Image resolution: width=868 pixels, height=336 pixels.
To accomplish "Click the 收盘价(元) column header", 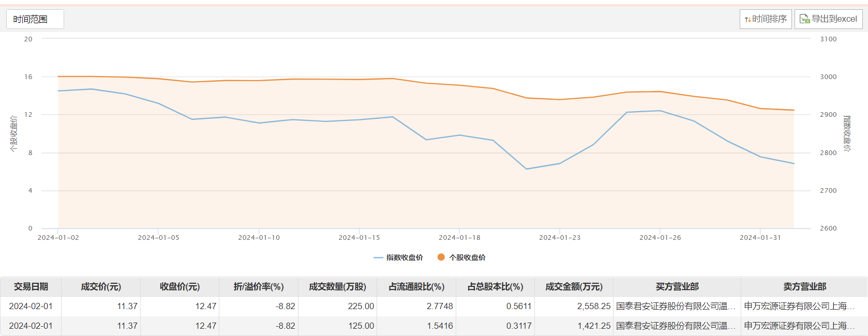I will 179,286.
